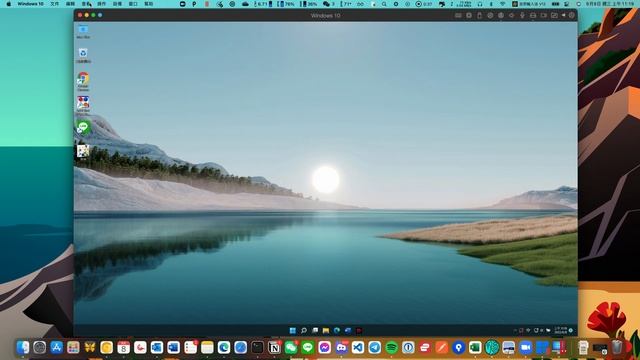Launch Visual Studio Code from the Dock
Viewport: 640px width, 360px height.
point(358,347)
